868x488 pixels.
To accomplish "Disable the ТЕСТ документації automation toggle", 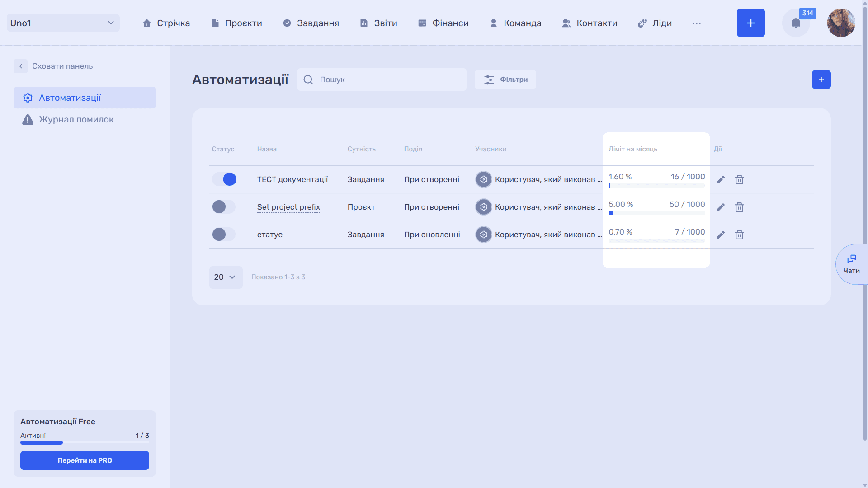I will [224, 179].
